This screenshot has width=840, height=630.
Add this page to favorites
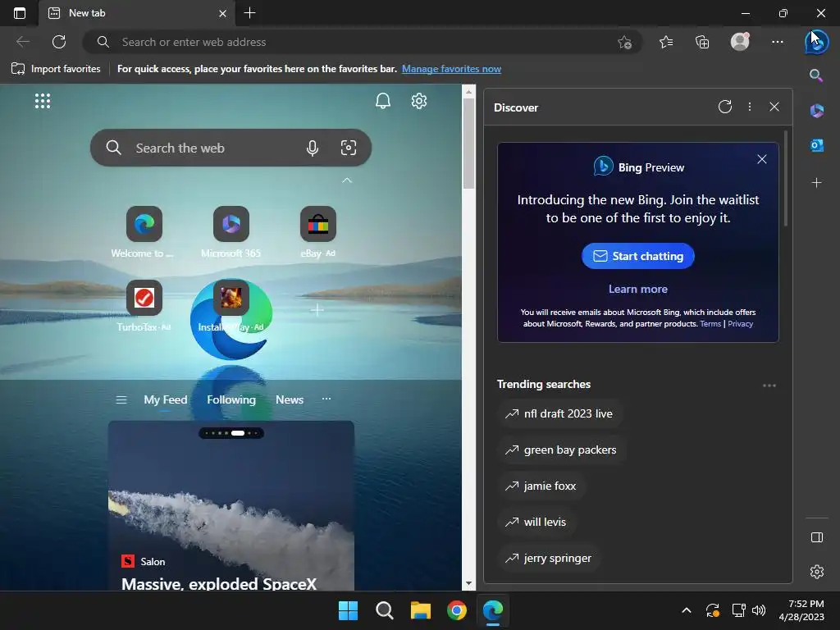click(624, 42)
